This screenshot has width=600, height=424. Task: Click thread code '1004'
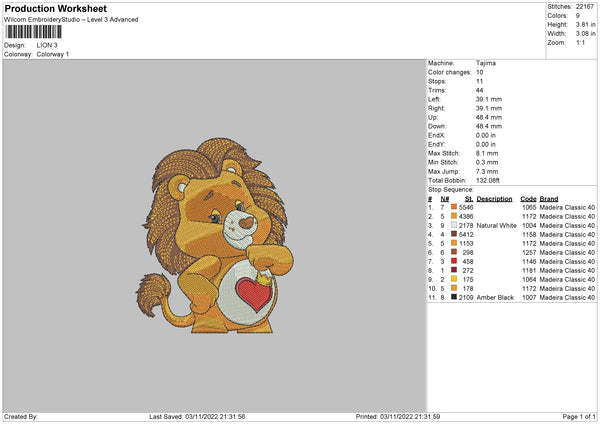pos(529,225)
